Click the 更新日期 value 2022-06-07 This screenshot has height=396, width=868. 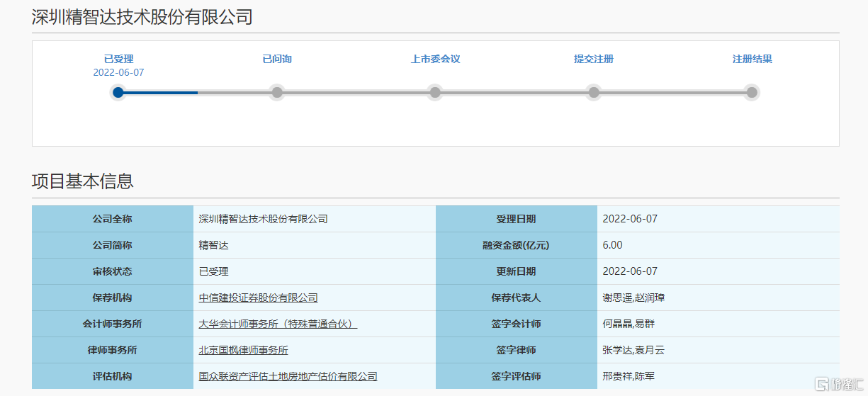(630, 272)
